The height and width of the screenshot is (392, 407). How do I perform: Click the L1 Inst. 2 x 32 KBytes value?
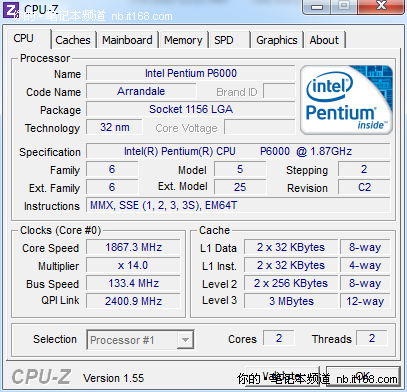[x=291, y=265]
